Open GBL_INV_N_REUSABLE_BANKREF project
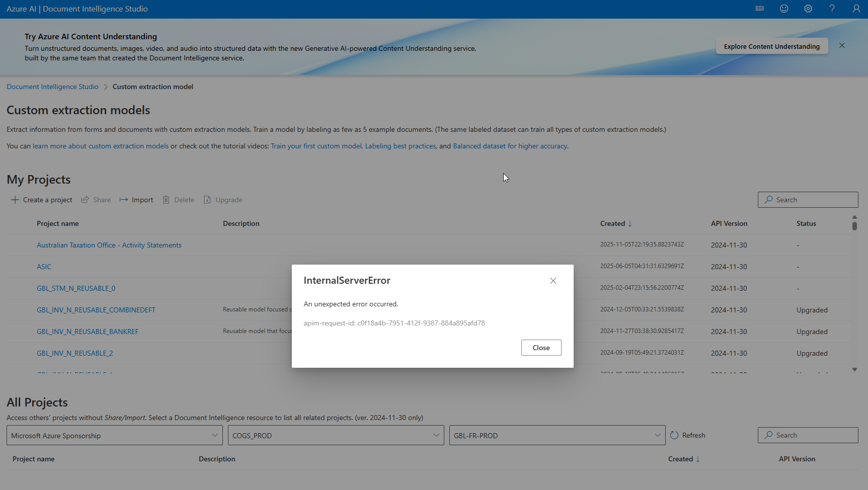This screenshot has width=868, height=490. (88, 332)
